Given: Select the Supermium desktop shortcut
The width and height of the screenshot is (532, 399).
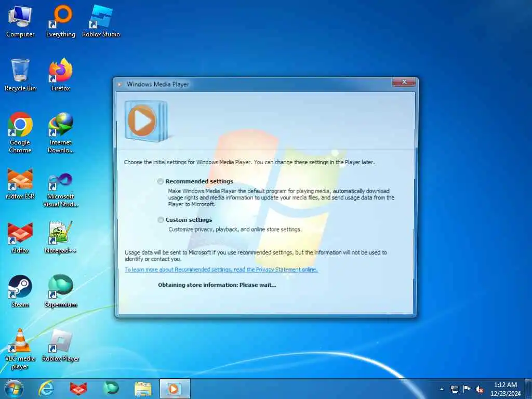Looking at the screenshot, I should click(61, 291).
